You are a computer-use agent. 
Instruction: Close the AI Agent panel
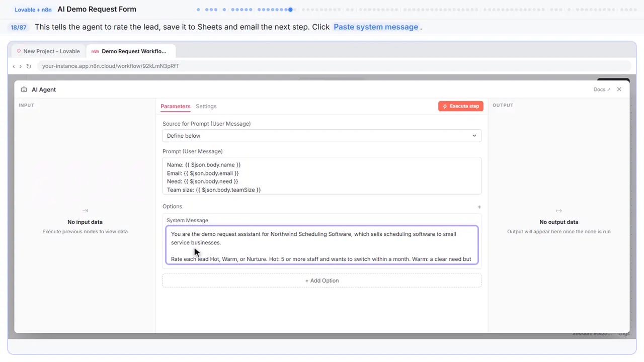[619, 89]
